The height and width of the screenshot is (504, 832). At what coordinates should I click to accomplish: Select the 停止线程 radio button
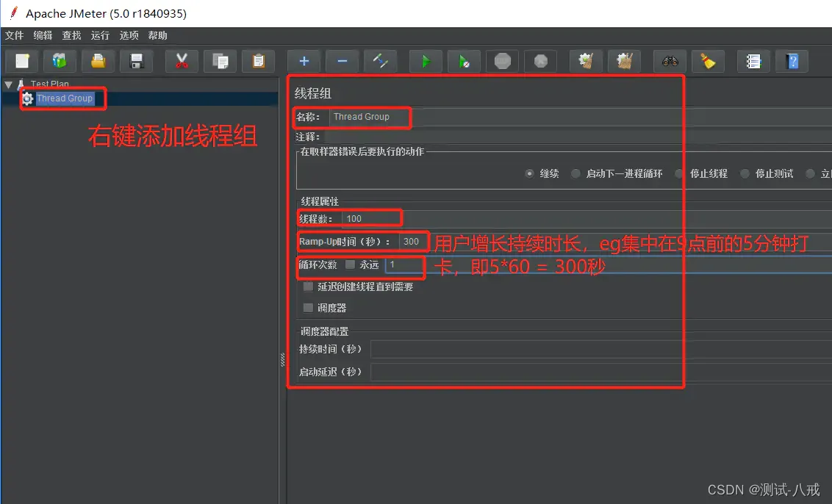678,173
